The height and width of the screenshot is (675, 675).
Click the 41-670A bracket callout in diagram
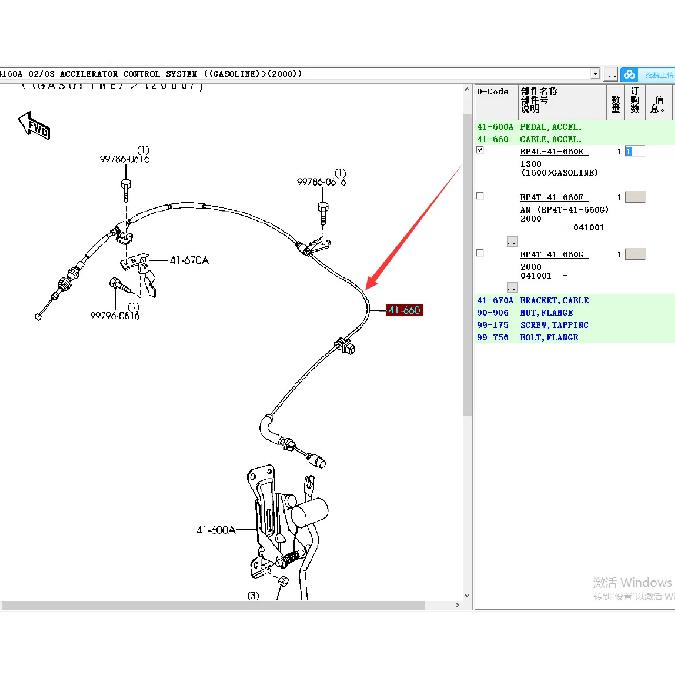[x=189, y=260]
